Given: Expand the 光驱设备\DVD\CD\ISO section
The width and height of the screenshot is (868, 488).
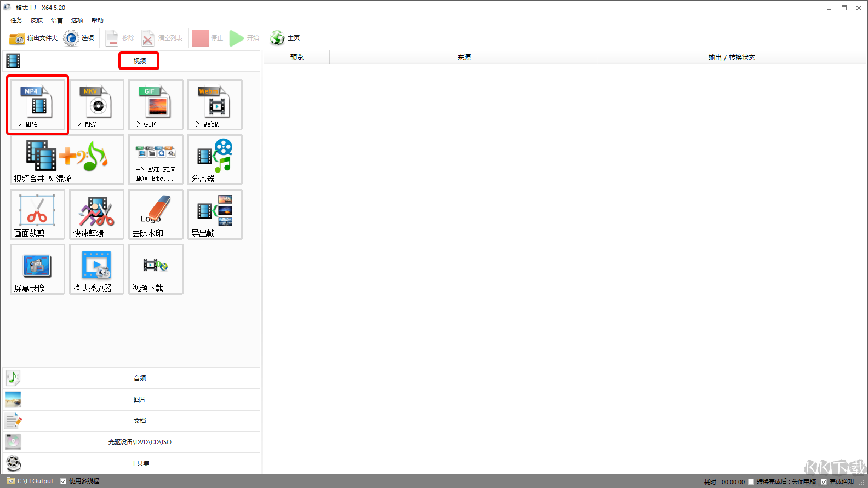Looking at the screenshot, I should click(x=132, y=442).
